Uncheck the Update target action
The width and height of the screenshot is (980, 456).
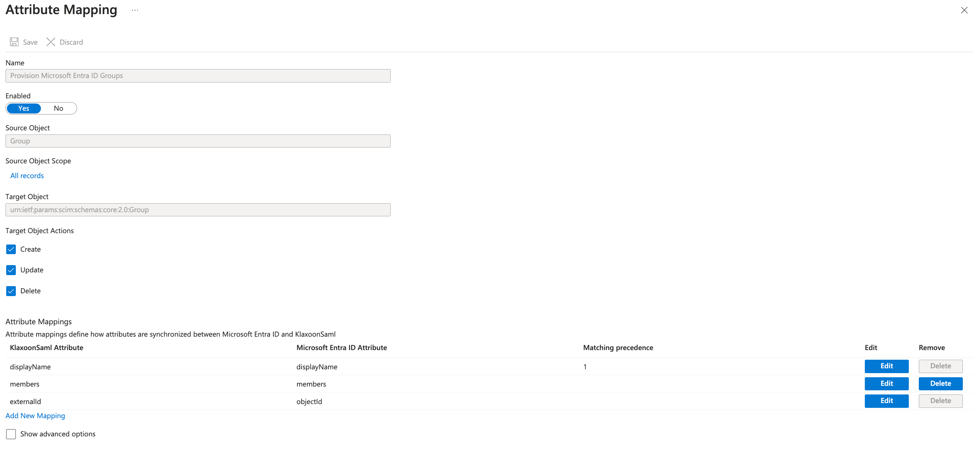[x=11, y=270]
